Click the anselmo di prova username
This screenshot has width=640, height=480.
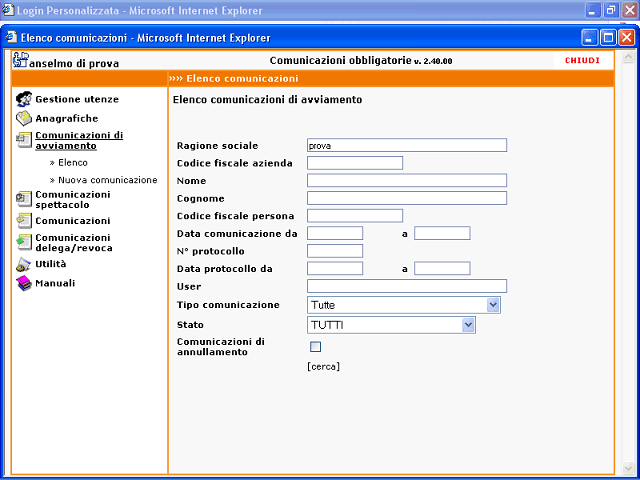74,64
